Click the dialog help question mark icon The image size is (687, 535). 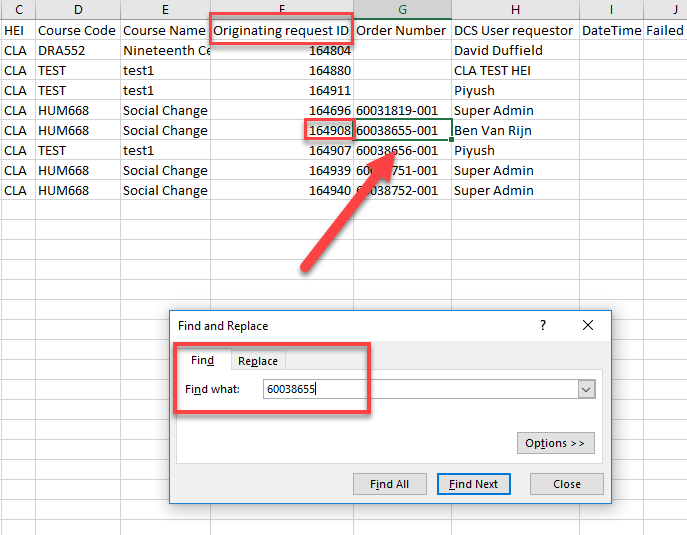click(x=543, y=326)
